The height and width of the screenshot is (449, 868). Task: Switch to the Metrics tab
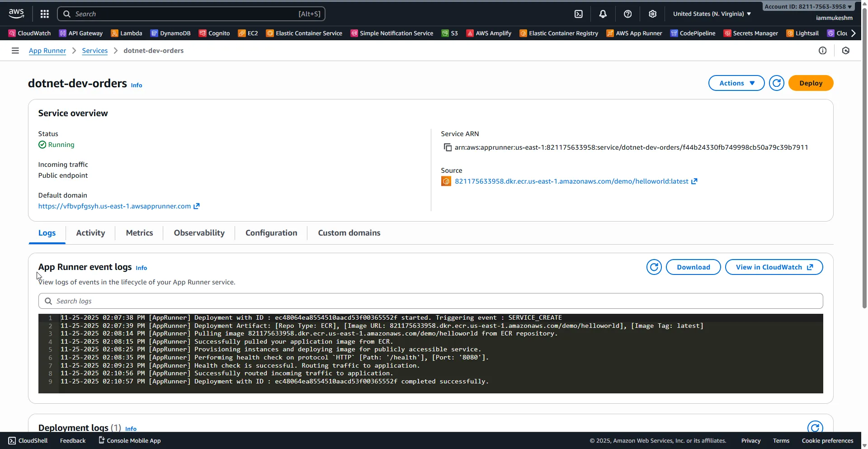click(139, 233)
